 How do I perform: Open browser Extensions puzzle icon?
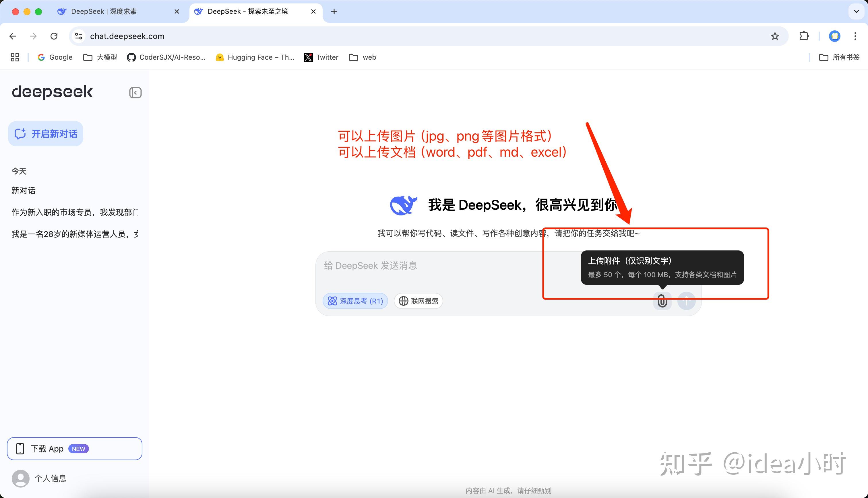pos(804,36)
